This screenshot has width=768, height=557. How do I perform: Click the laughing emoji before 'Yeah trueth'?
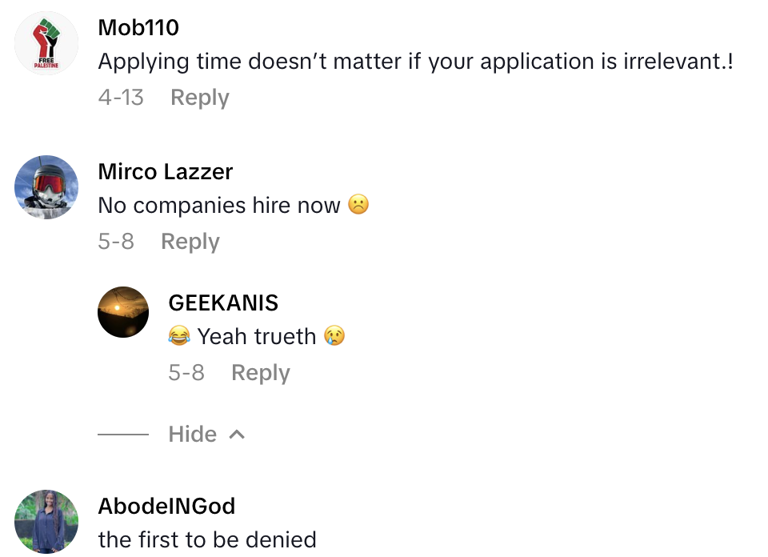pyautogui.click(x=179, y=337)
